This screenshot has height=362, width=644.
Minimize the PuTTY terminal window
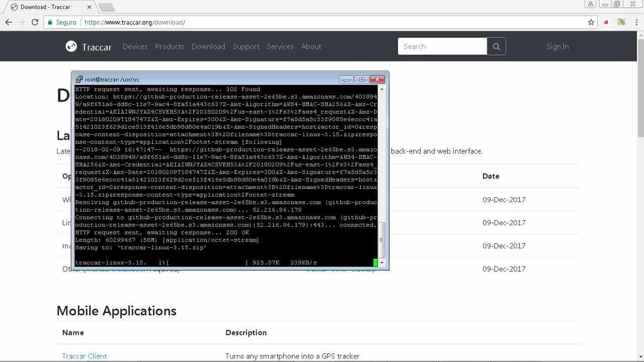pos(346,79)
